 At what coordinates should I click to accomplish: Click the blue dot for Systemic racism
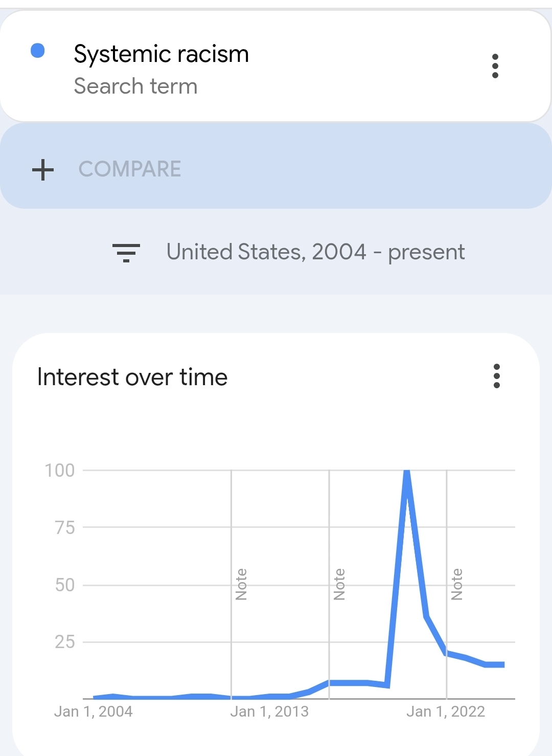point(38,51)
